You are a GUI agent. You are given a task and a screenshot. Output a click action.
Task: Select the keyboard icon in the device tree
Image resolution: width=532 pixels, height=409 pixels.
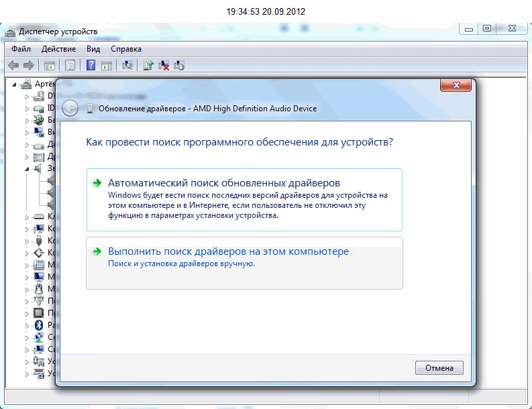(39, 217)
